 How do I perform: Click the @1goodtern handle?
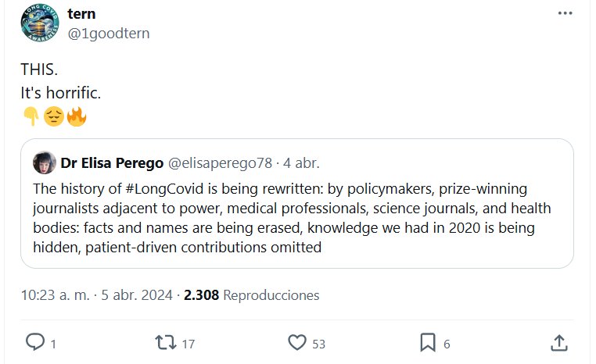point(108,34)
